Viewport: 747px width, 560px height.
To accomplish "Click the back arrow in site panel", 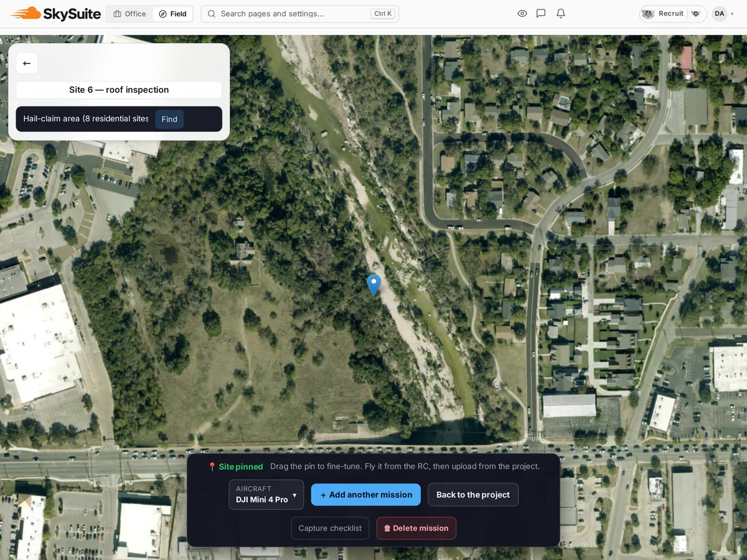I will 27,63.
